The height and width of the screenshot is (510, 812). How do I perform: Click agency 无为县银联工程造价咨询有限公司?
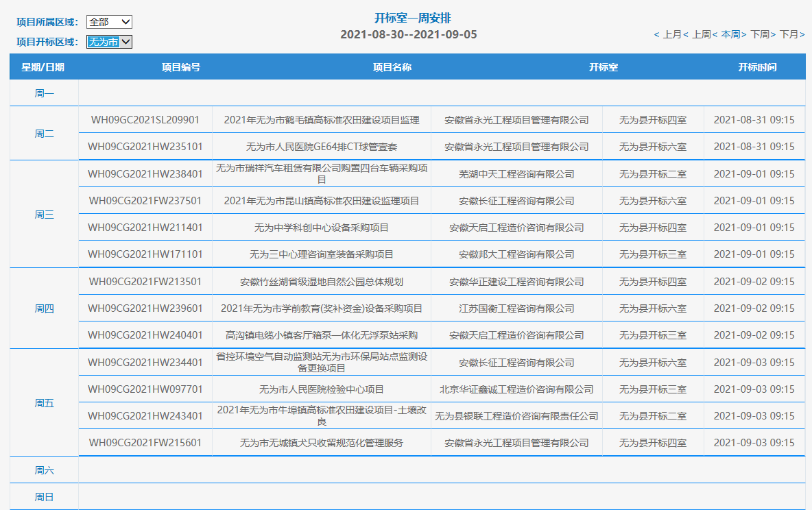[x=516, y=416]
